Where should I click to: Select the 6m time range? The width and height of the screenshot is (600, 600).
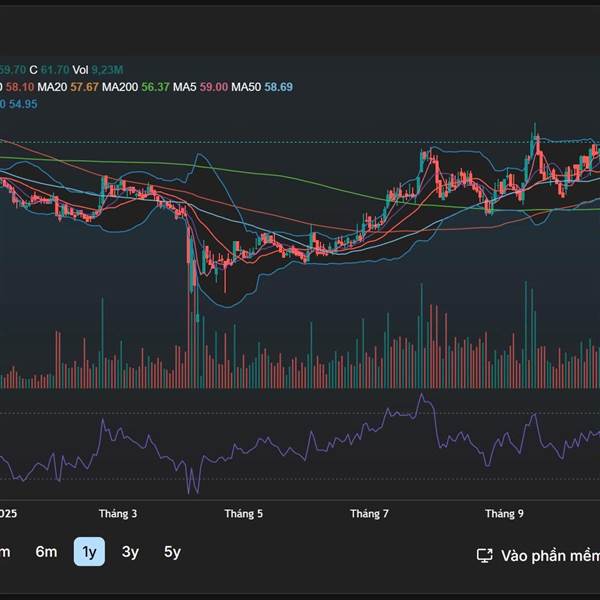(x=46, y=552)
